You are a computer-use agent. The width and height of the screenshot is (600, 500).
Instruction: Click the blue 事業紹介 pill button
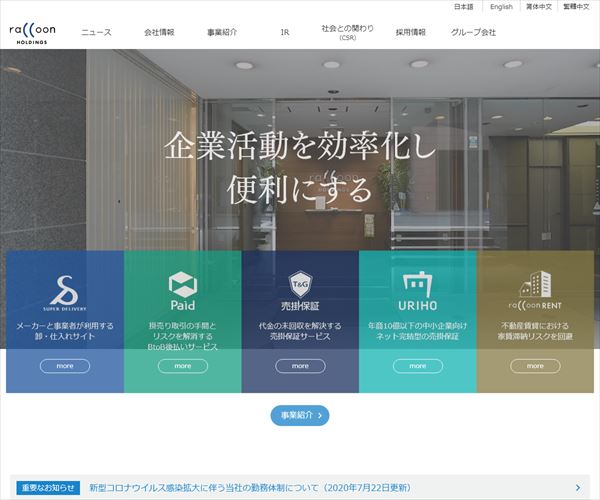tap(300, 415)
